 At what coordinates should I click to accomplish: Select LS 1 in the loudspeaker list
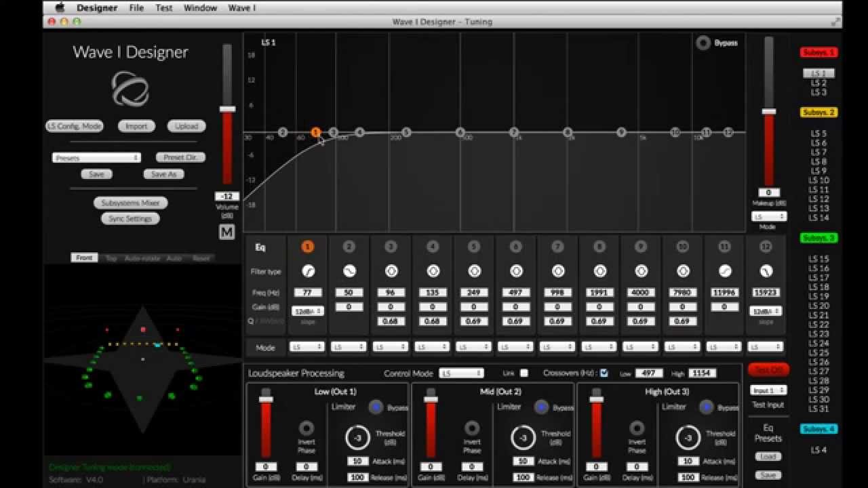818,73
